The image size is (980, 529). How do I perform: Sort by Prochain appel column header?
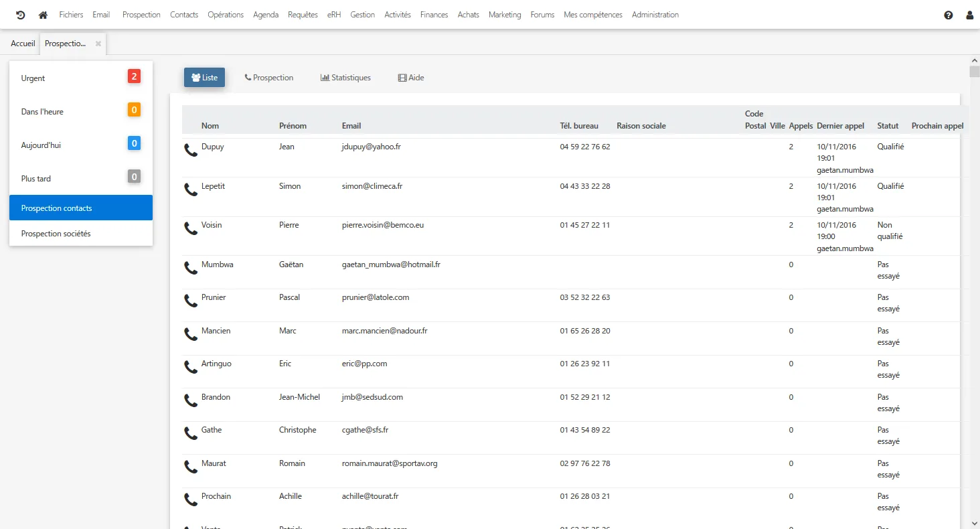[x=938, y=126]
